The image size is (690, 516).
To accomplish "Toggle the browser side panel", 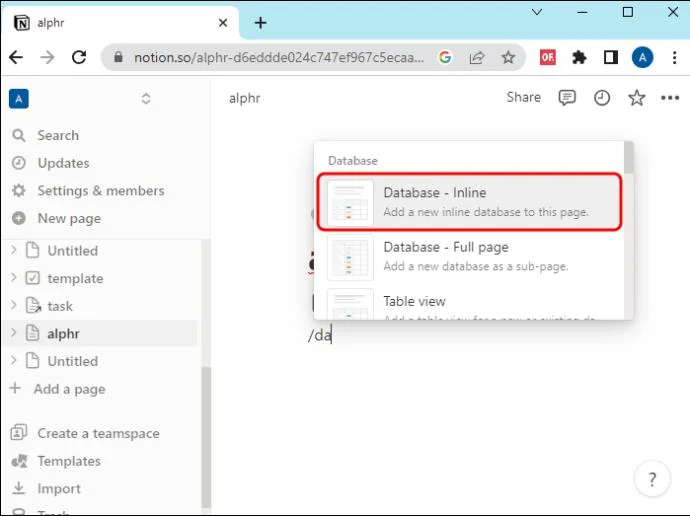I will (611, 57).
